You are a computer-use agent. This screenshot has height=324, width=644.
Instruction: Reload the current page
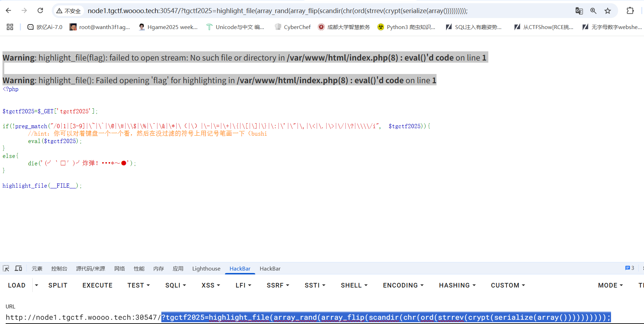(x=40, y=11)
